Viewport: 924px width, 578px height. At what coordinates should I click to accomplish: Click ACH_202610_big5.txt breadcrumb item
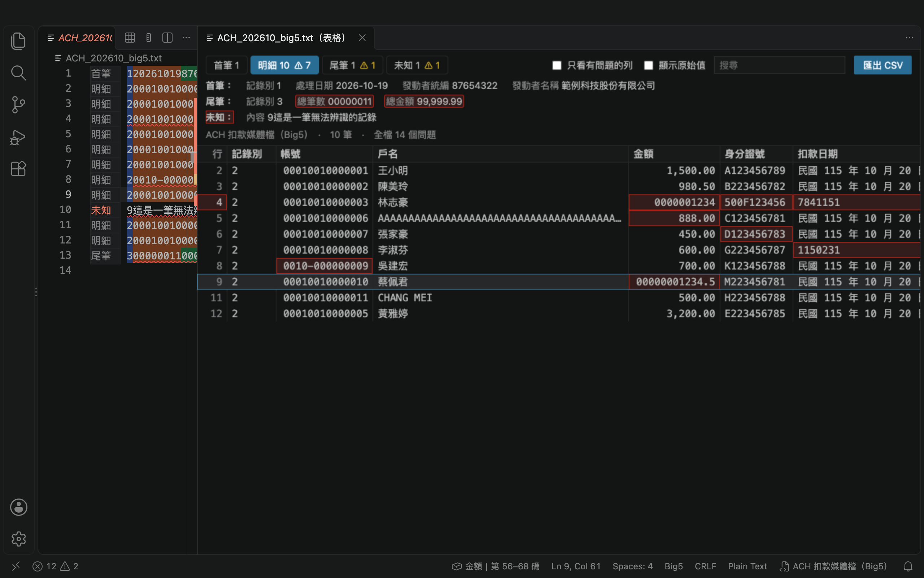pyautogui.click(x=109, y=58)
